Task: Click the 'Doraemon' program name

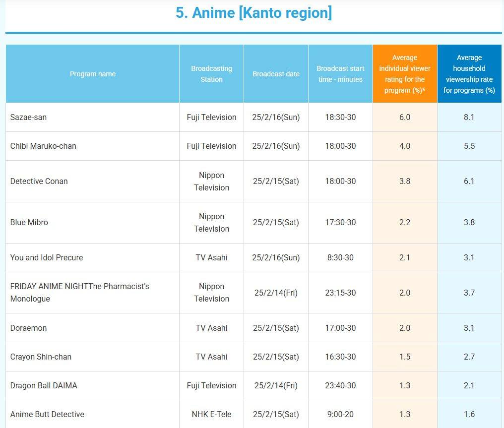Action: (28, 328)
